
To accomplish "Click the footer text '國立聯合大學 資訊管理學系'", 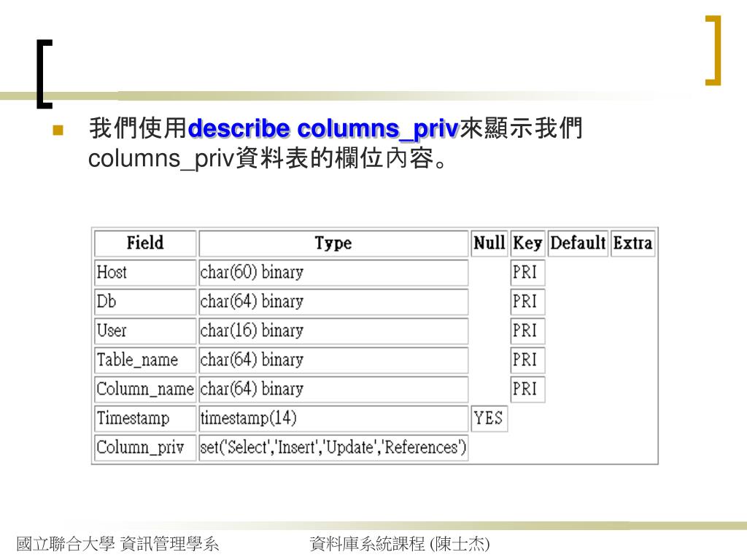I will (x=117, y=544).
